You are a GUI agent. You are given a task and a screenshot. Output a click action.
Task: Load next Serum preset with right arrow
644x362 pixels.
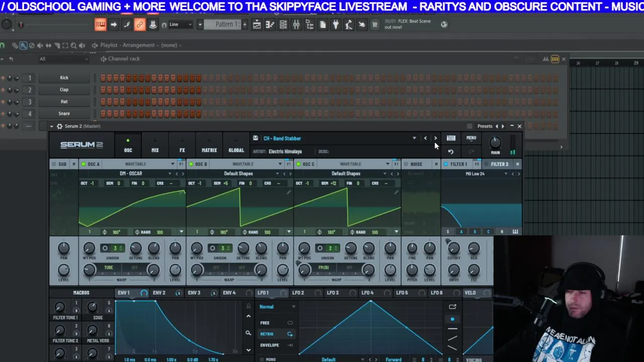435,138
